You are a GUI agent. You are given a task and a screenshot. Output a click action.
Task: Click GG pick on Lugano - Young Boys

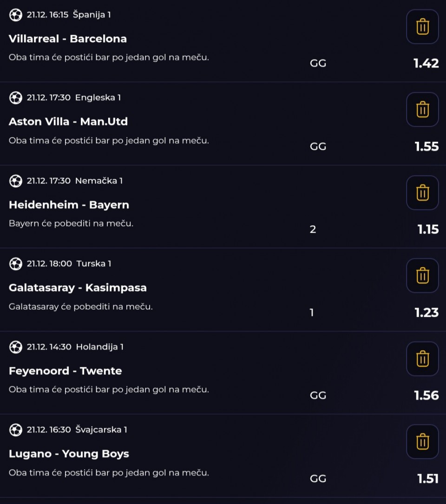click(318, 478)
